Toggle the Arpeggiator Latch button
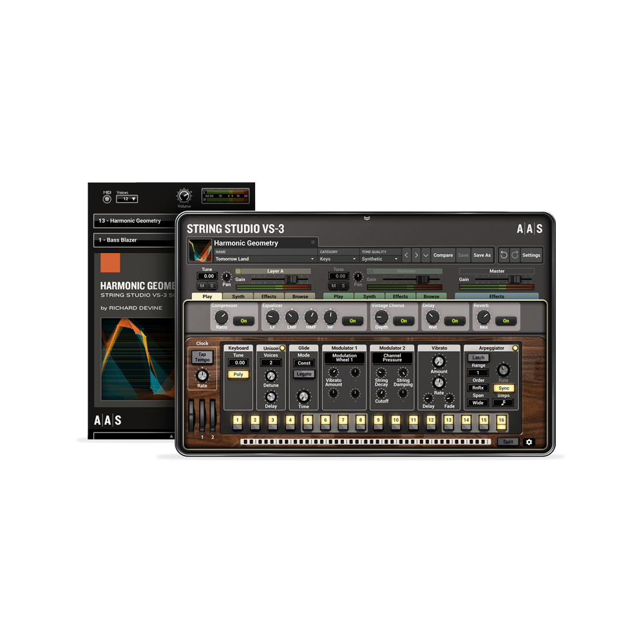The image size is (644, 644). click(x=478, y=357)
